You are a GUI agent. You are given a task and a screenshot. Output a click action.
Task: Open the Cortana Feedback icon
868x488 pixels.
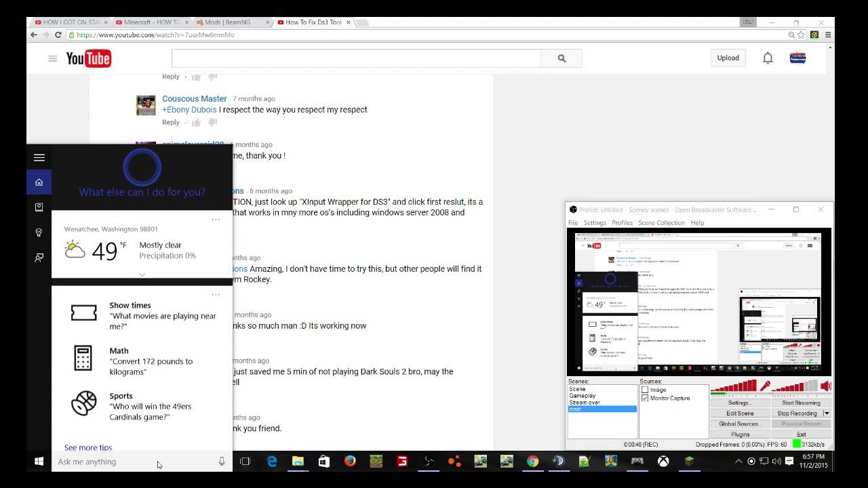(x=39, y=258)
